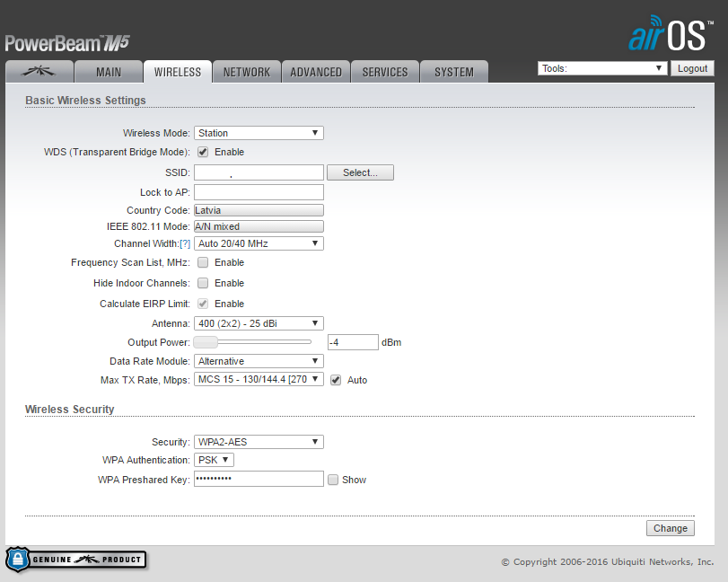
Task: Open the Ubiquiti logo tab
Action: (39, 72)
